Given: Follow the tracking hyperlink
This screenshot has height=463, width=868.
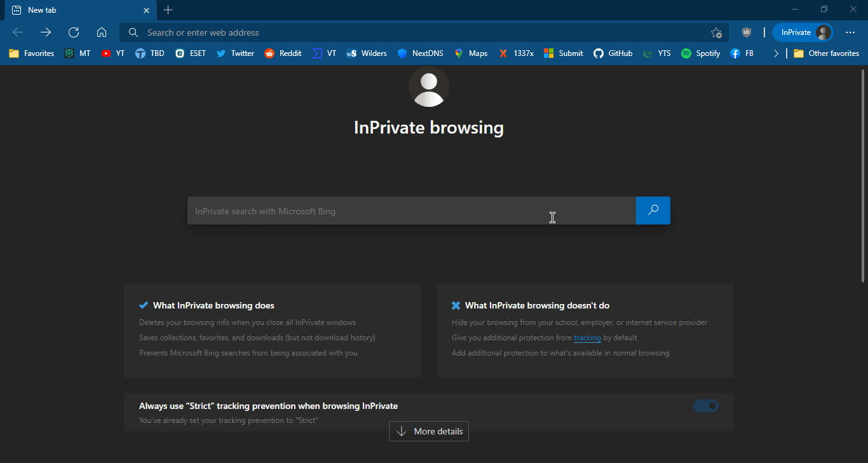Looking at the screenshot, I should pyautogui.click(x=587, y=338).
